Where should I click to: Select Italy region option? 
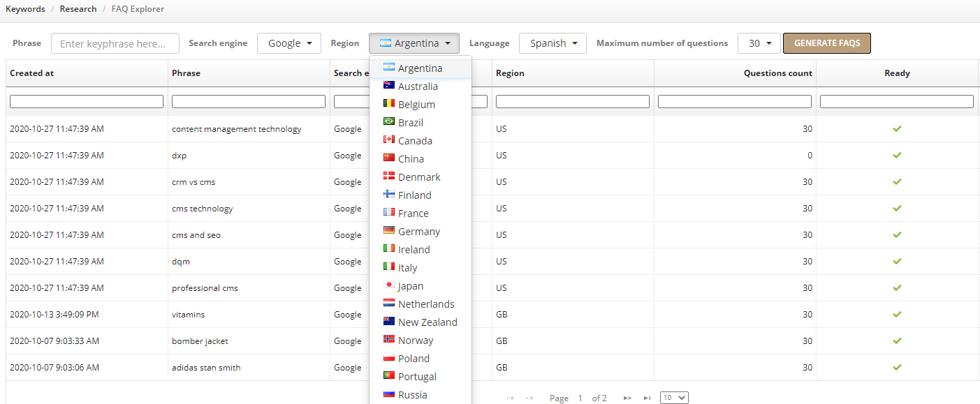tap(420, 268)
